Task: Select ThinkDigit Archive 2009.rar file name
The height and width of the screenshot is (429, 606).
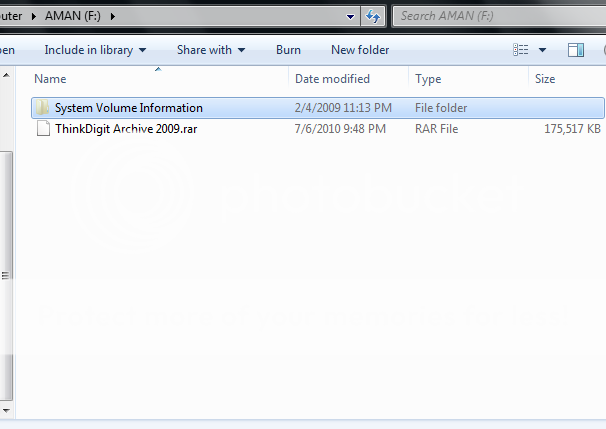Action: 126,129
